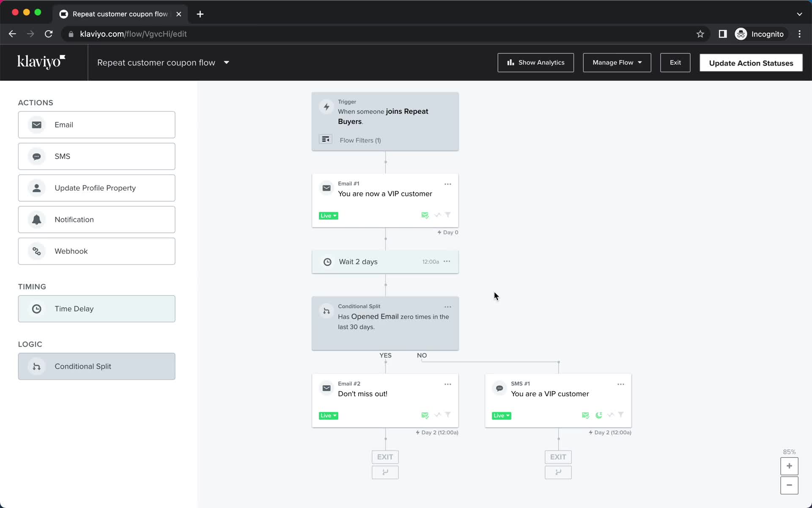Viewport: 812px width, 508px height.
Task: Click the YES branch label
Action: 385,356
